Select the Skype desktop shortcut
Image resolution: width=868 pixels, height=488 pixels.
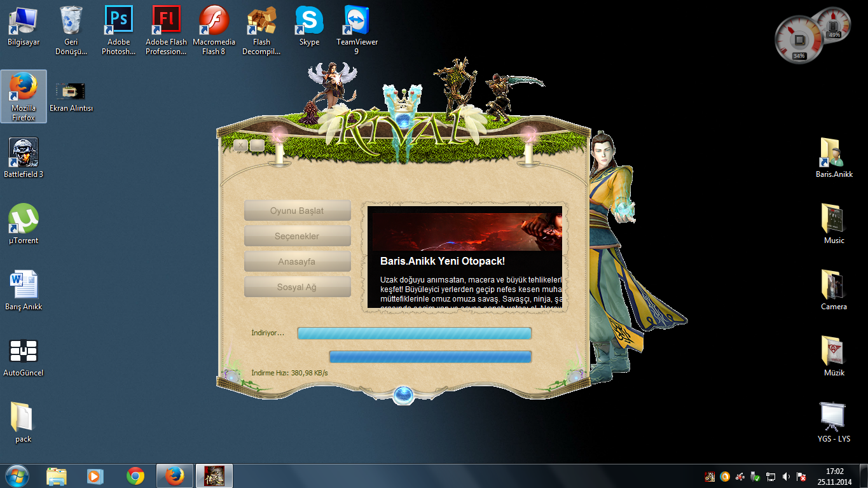[x=309, y=26]
